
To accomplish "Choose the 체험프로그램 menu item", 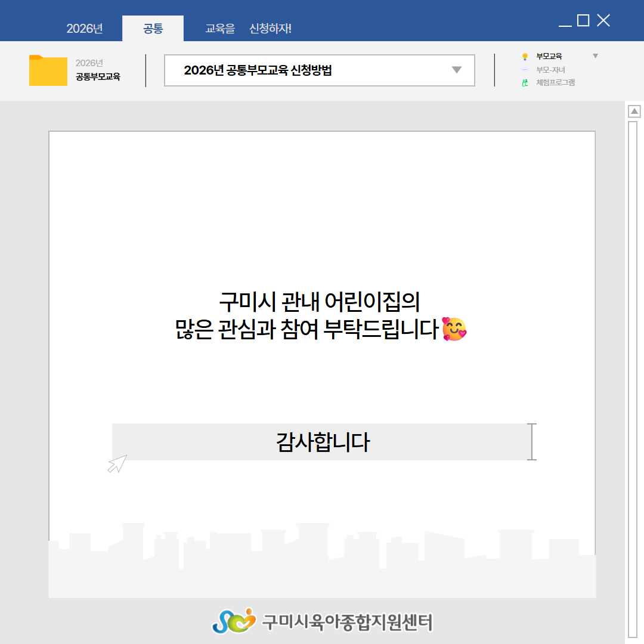I will click(x=555, y=83).
